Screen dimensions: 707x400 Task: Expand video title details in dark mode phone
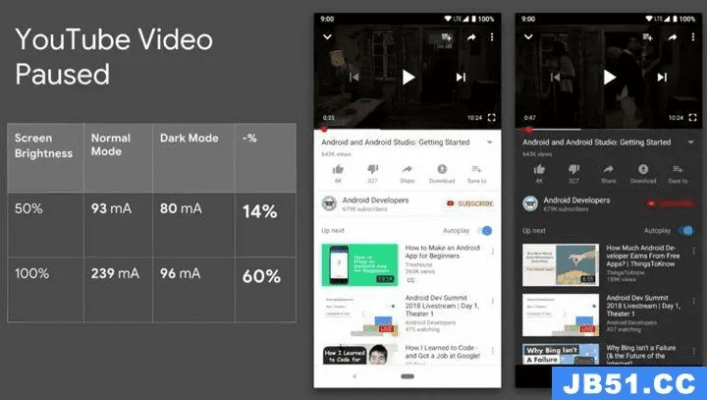690,143
